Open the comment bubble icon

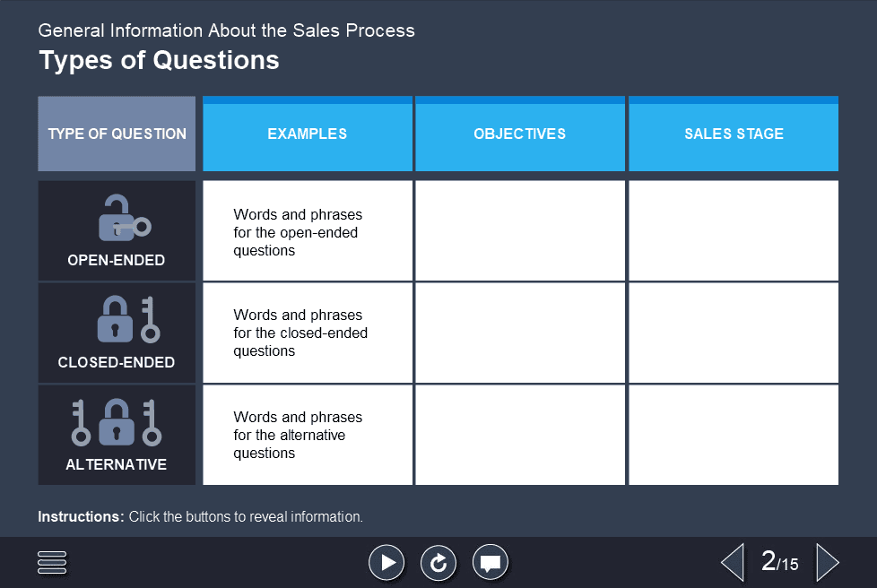click(x=491, y=562)
